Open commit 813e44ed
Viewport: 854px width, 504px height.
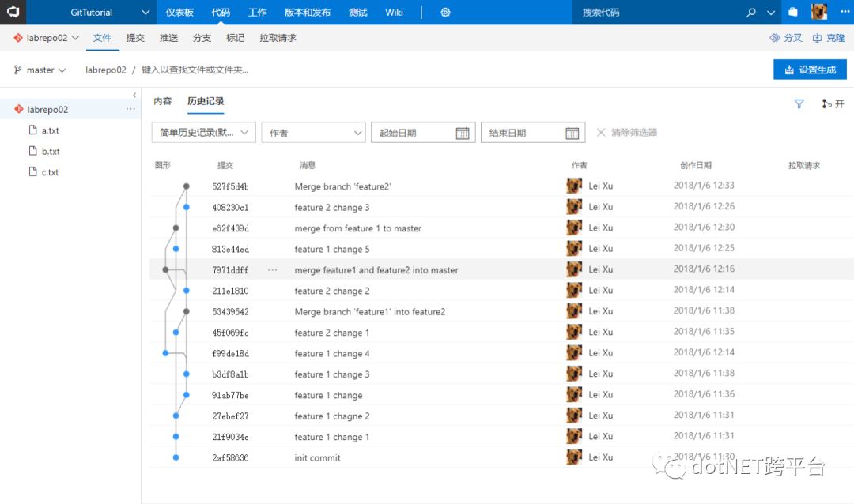[230, 250]
